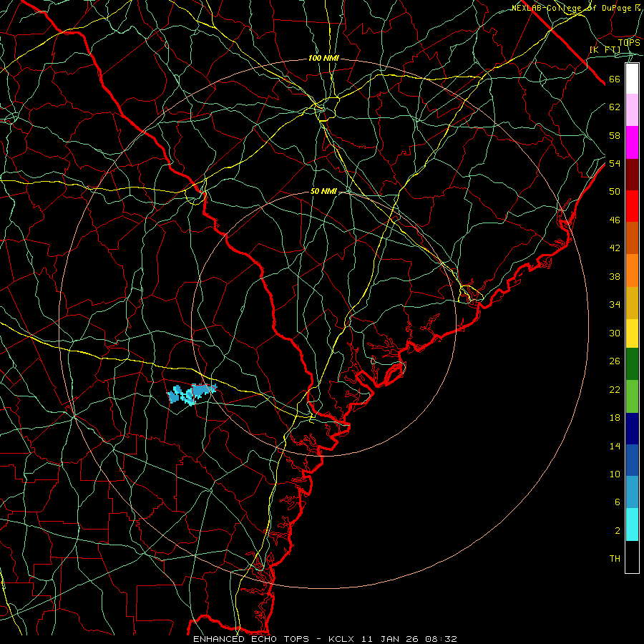Select the dark orange legend swatch

point(632,238)
